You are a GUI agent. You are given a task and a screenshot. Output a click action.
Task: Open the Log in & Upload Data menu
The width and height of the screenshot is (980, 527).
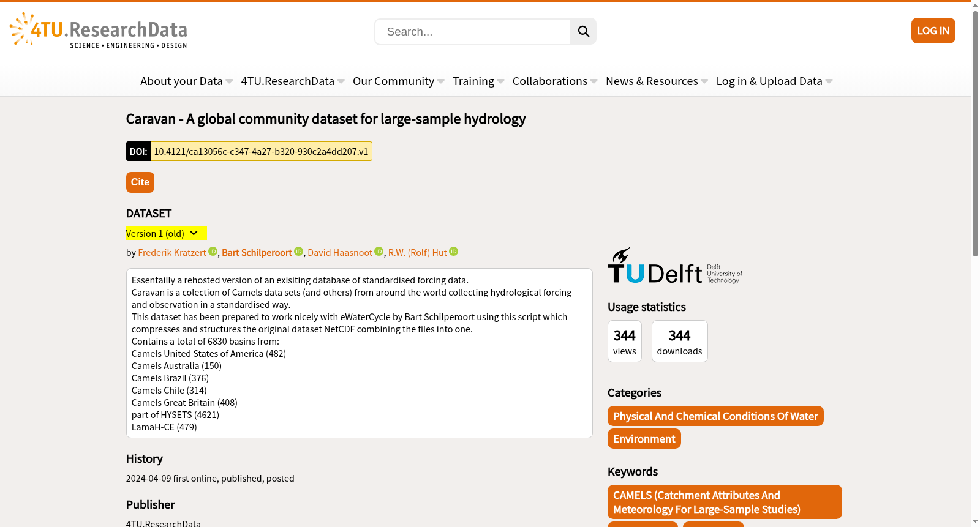click(774, 81)
